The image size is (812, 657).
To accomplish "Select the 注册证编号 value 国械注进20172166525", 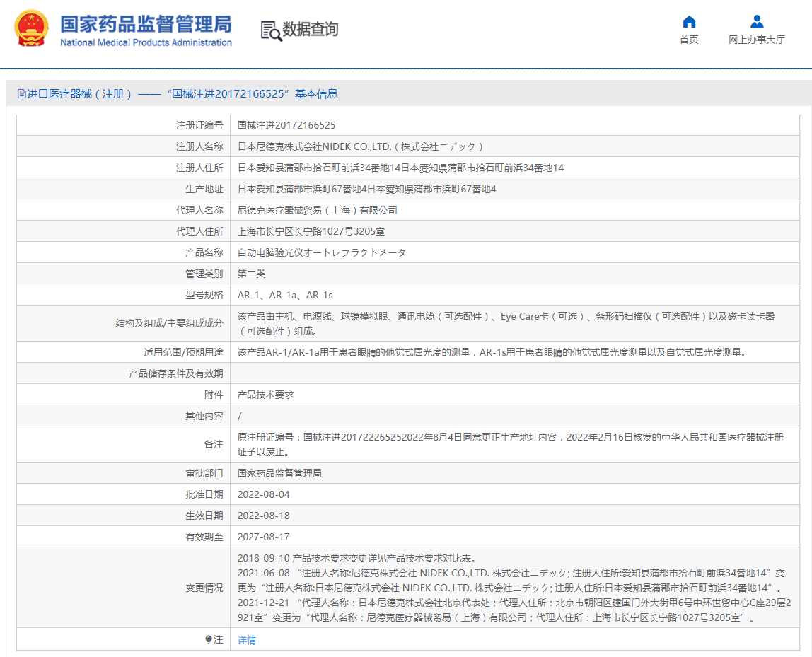I will [x=286, y=125].
